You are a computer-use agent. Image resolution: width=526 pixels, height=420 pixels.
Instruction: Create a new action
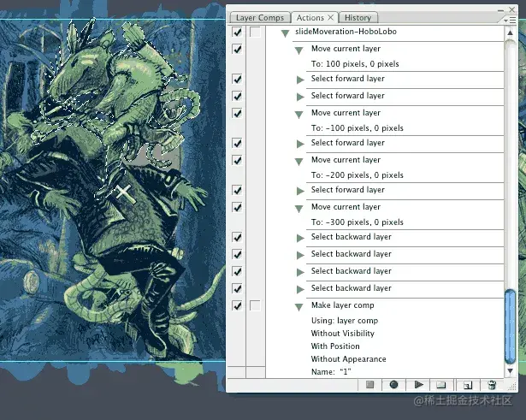pos(468,385)
